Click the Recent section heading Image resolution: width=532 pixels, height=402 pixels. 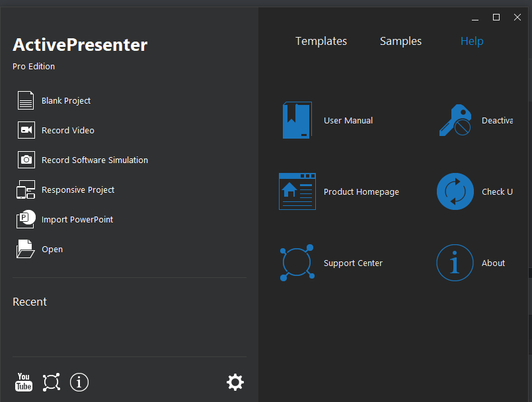point(30,302)
